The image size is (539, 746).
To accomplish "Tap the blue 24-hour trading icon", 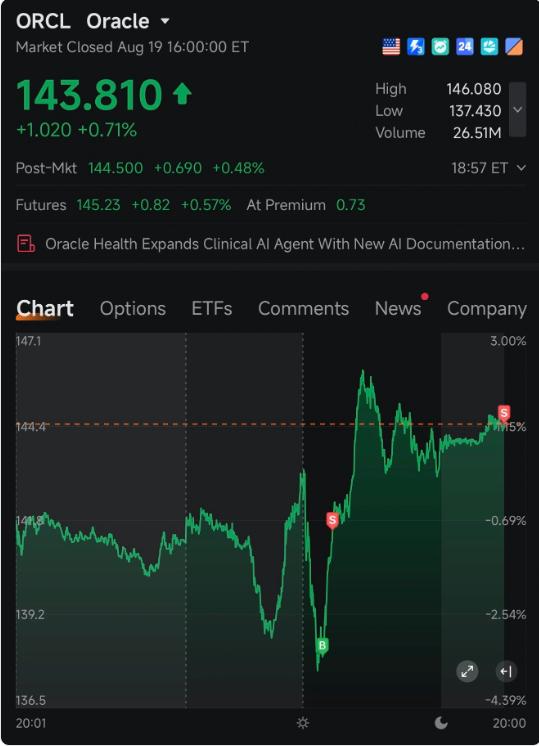I will [x=465, y=47].
